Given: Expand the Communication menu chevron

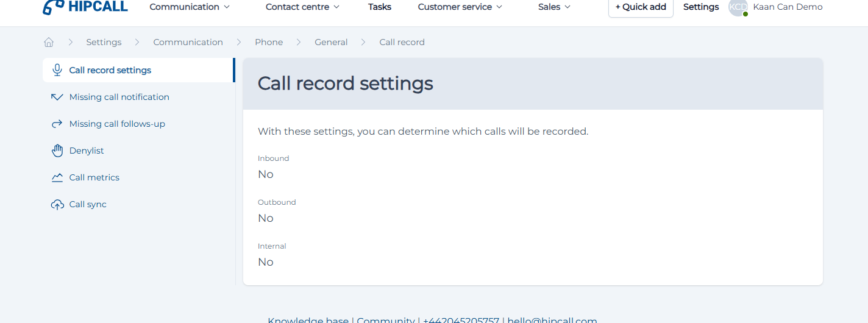Looking at the screenshot, I should pos(227,7).
